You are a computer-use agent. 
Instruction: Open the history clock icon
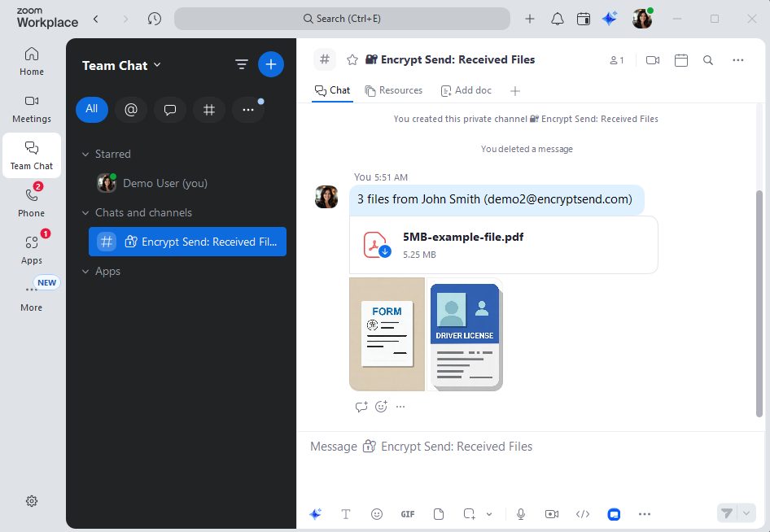tap(154, 19)
